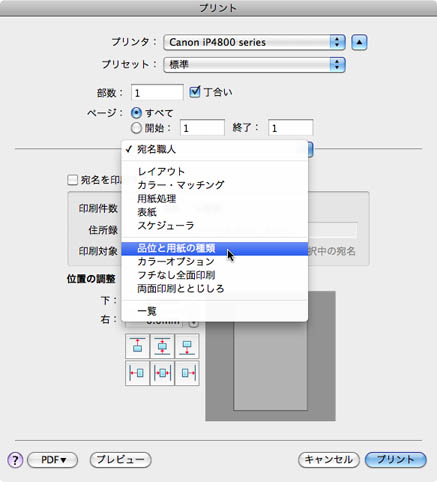
Task: Collapse dialog with the triangle button beside printer
Action: tap(359, 42)
